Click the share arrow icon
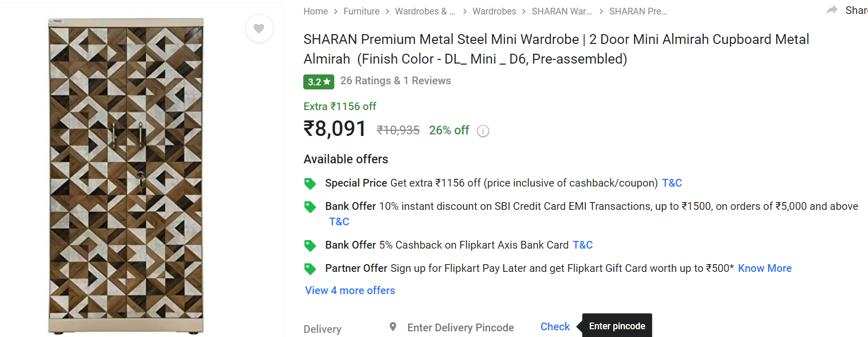The image size is (868, 337). click(x=832, y=10)
